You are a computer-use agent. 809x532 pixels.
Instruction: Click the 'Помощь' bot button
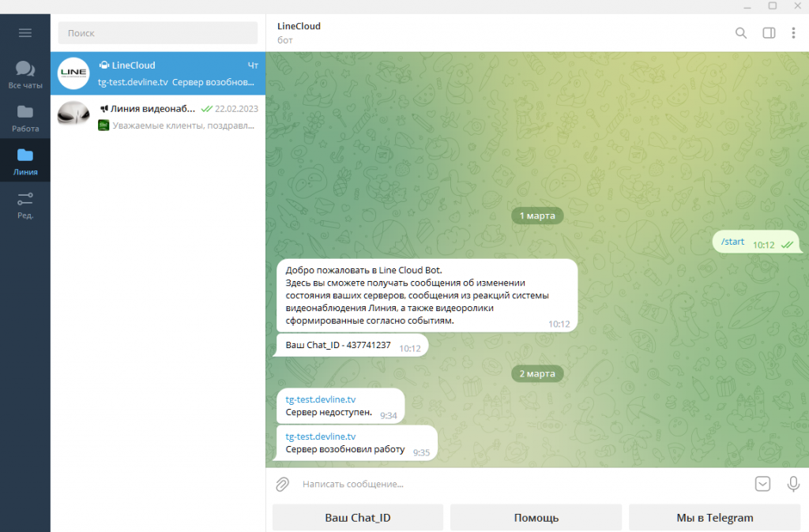[x=536, y=518]
